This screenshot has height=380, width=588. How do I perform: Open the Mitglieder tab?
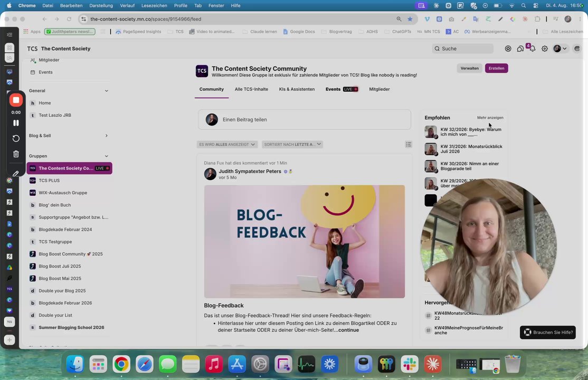[x=379, y=89]
